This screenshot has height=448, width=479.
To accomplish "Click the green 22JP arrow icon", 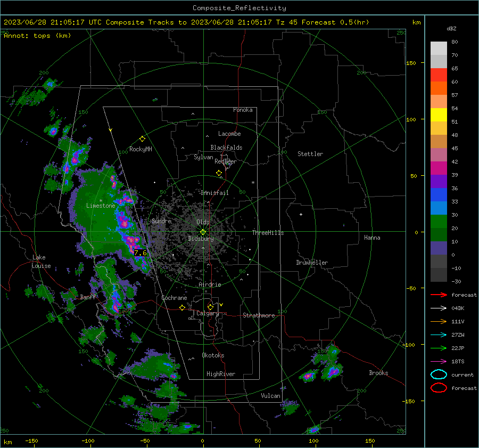I will [439, 348].
